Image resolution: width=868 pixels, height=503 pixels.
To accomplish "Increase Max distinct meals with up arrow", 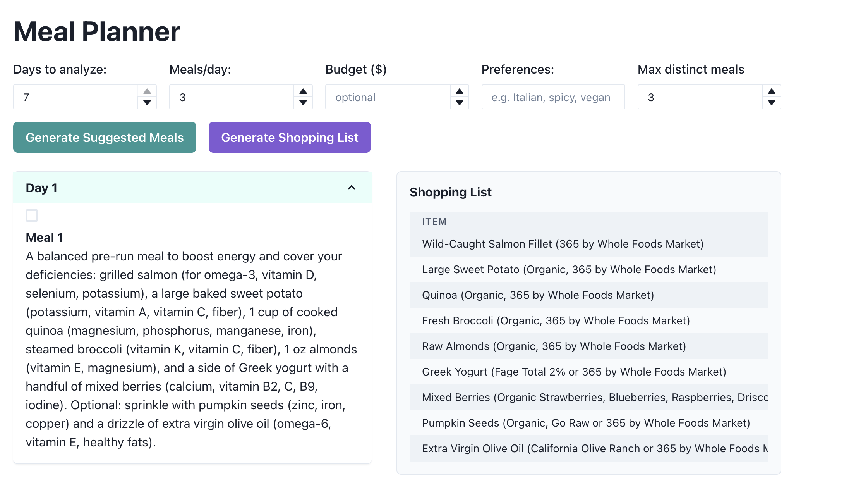I will pos(772,91).
